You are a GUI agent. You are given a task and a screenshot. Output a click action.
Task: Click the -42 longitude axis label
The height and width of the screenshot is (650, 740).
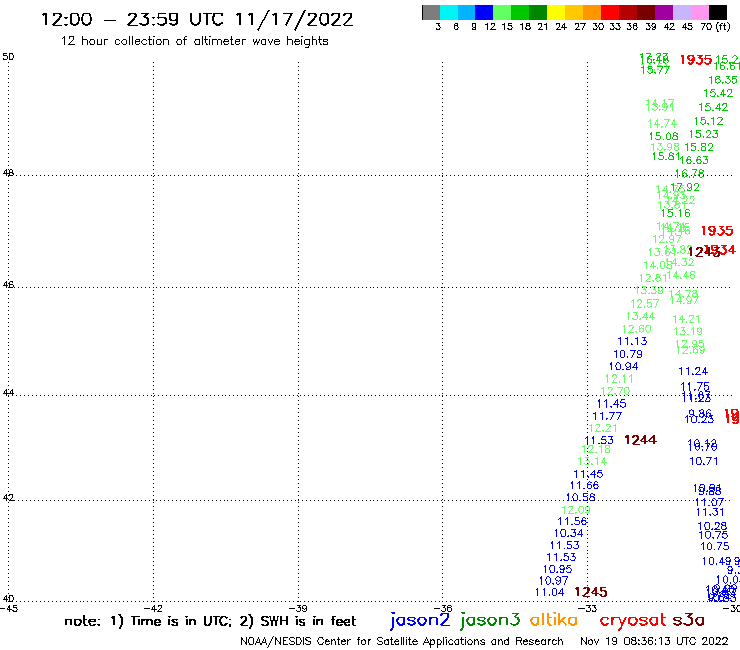pos(153,609)
